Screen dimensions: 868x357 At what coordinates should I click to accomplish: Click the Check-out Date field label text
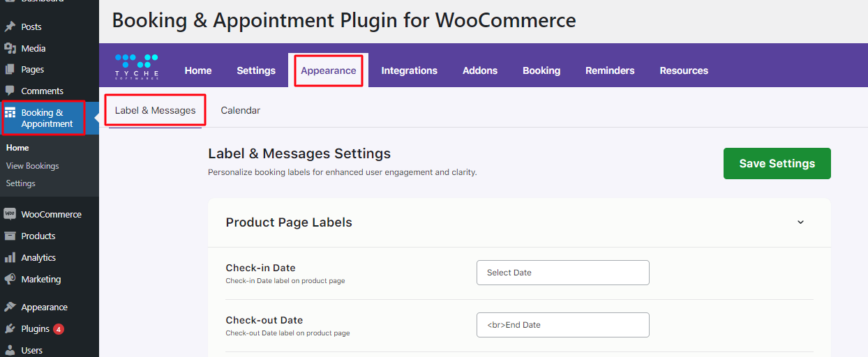(264, 320)
